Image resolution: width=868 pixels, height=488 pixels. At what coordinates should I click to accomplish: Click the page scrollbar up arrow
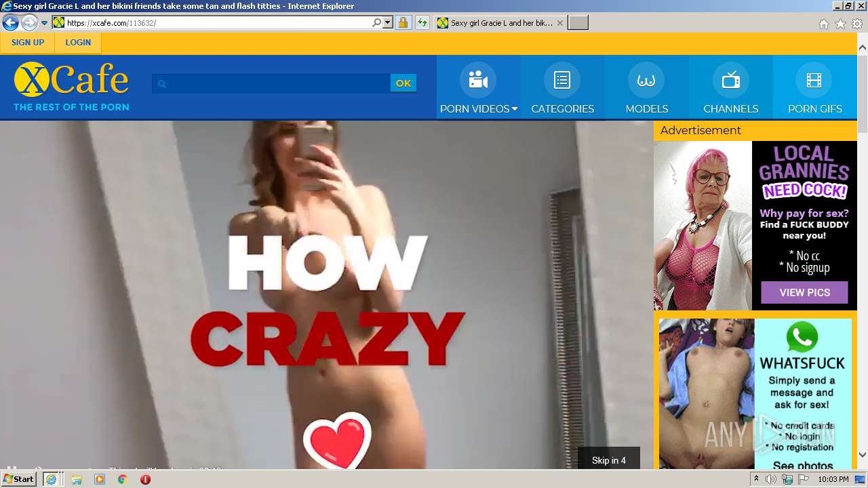pyautogui.click(x=863, y=47)
